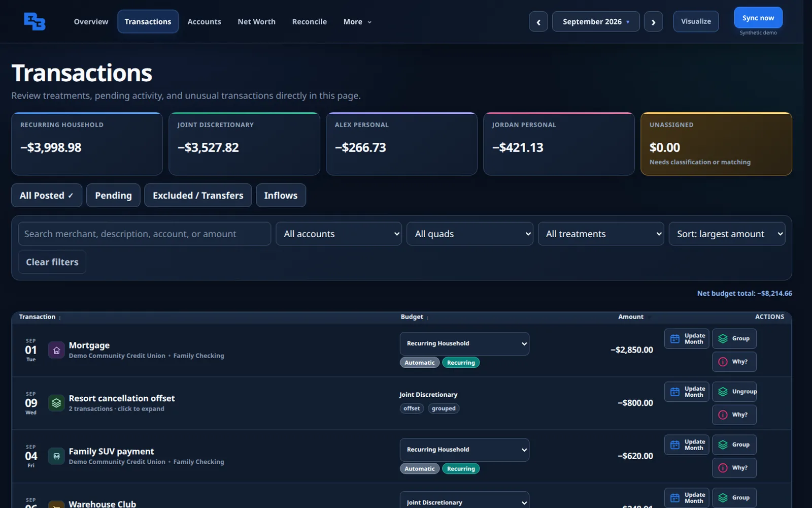Image resolution: width=812 pixels, height=508 pixels.
Task: Click the Mortgage house icon
Action: point(56,350)
